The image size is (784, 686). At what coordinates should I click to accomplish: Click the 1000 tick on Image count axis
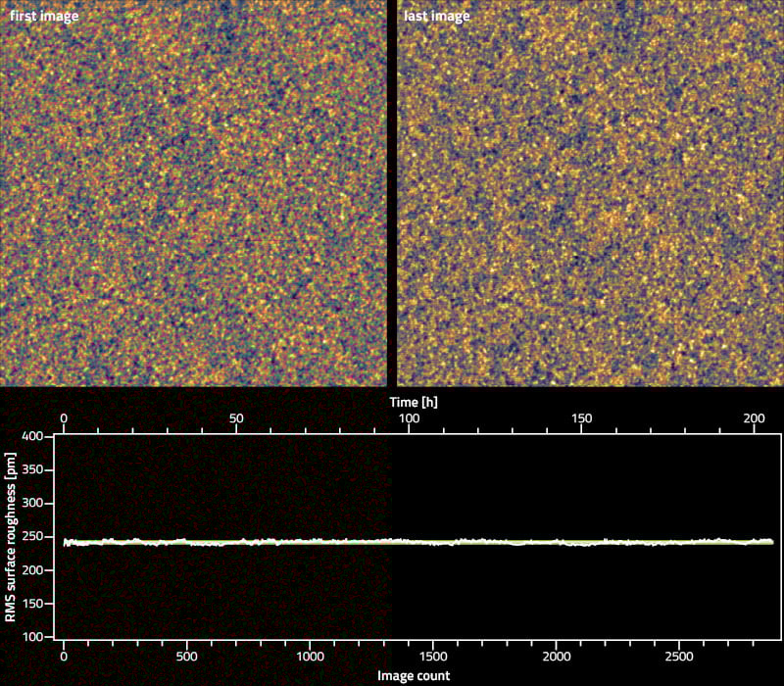(310, 657)
